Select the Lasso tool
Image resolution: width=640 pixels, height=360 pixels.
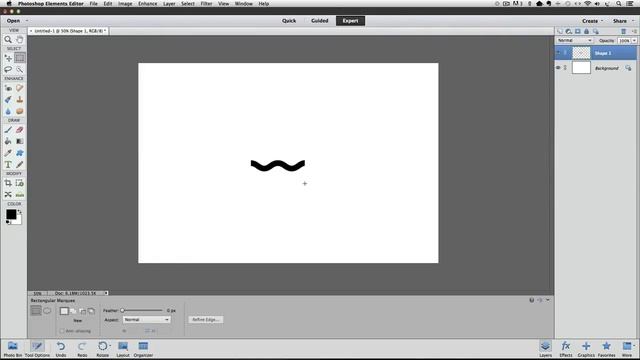tap(8, 69)
